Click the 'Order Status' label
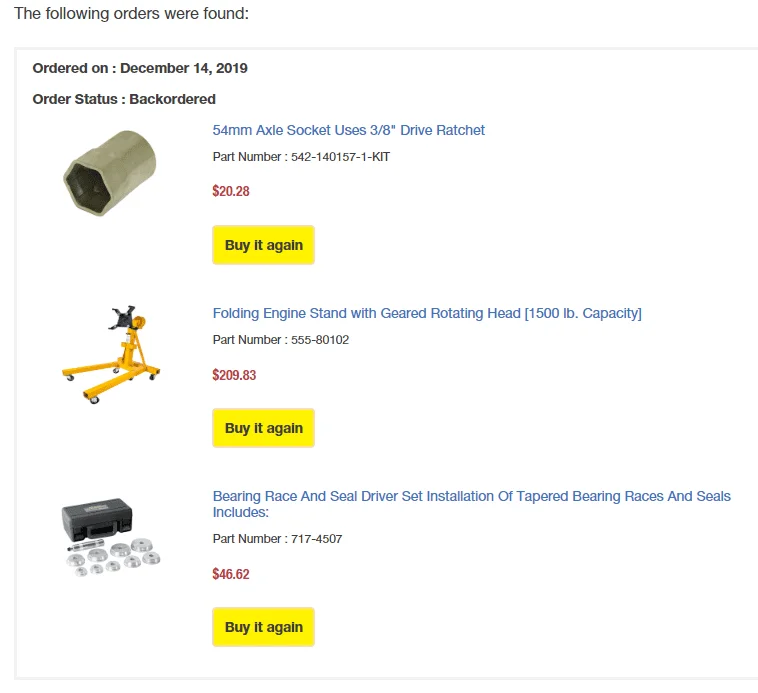Screen dimensions: 758x693 79,99
